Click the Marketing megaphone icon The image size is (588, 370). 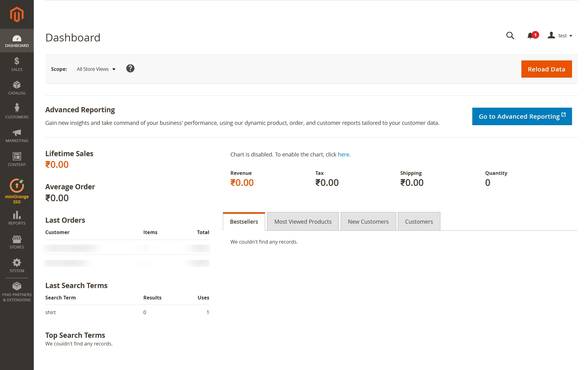click(x=17, y=135)
